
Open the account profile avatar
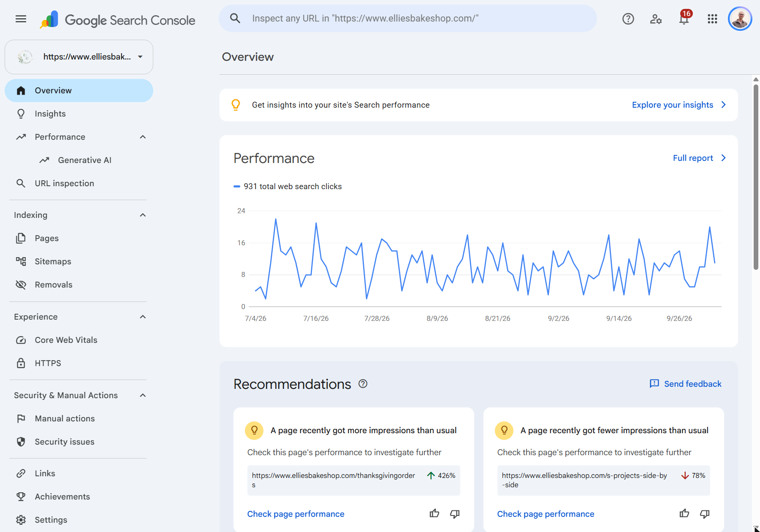740,19
